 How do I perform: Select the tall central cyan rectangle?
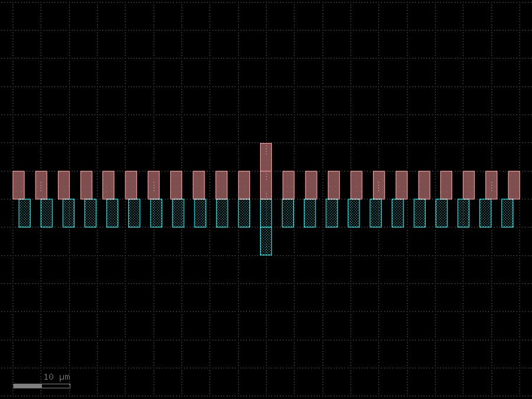(266, 227)
